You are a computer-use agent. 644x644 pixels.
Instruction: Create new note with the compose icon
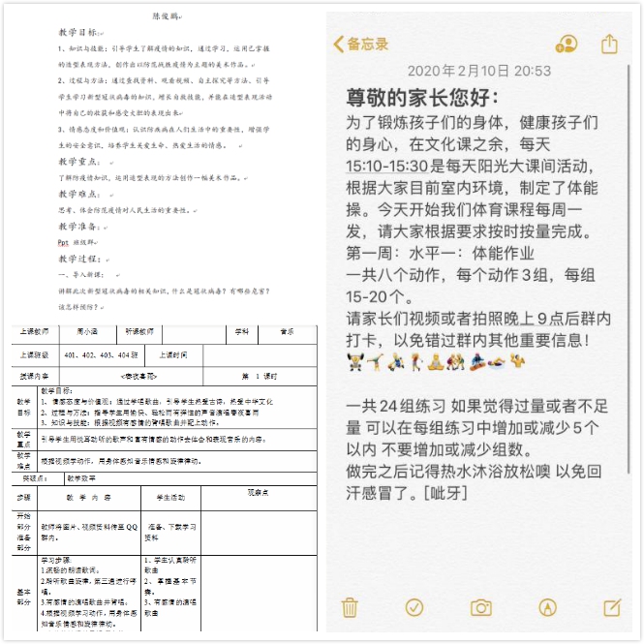coord(612,607)
